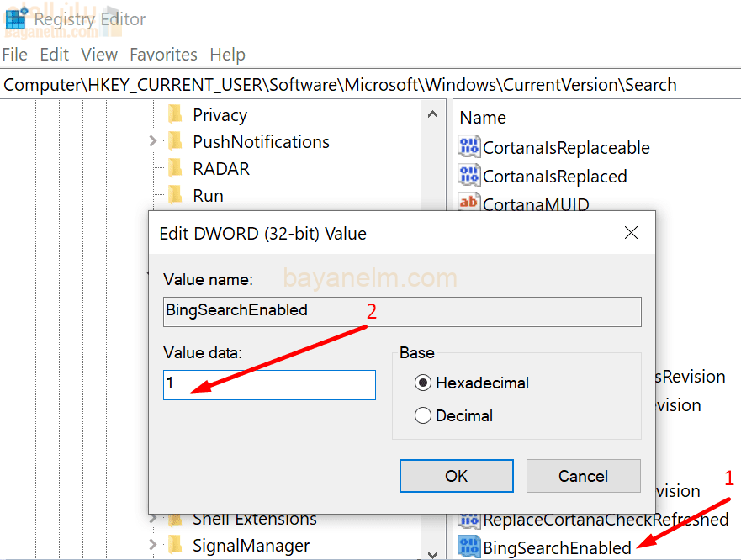Cancel the Edit DWORD dialog
The height and width of the screenshot is (560, 741).
(583, 476)
